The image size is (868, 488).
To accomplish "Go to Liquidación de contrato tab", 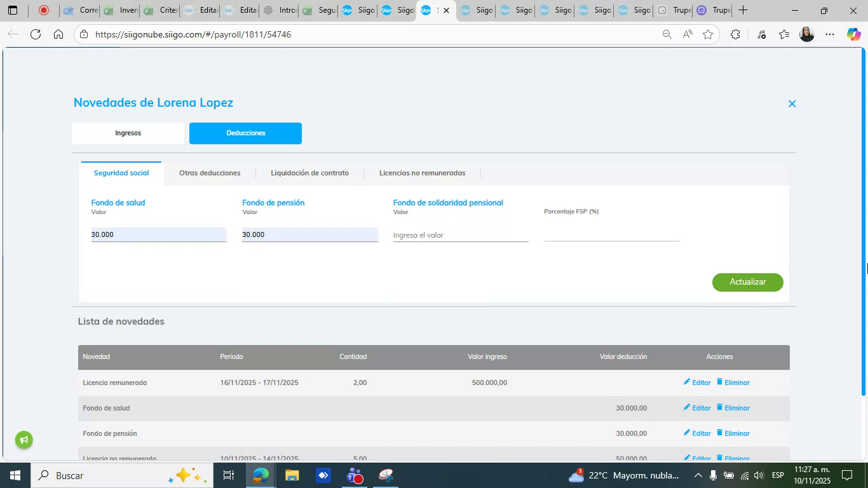I will 309,173.
